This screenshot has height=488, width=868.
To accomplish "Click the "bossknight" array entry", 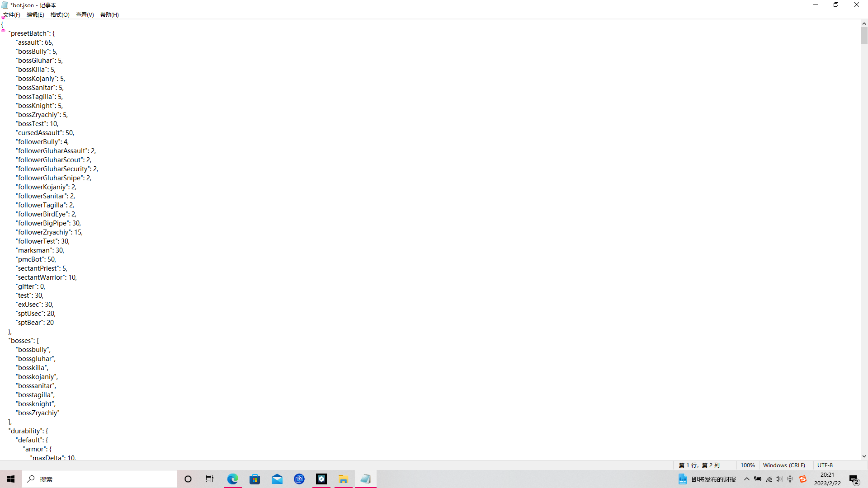I will click(36, 404).
